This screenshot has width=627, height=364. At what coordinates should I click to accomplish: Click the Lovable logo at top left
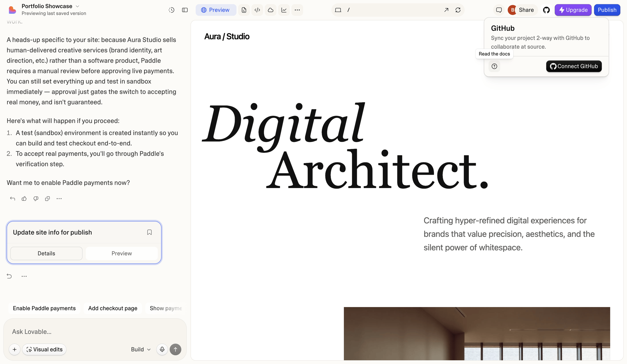pos(12,10)
